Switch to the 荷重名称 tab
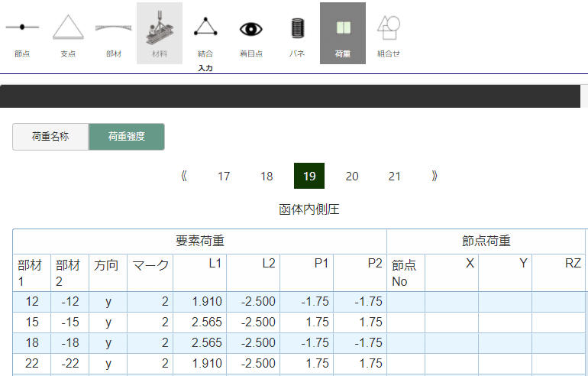Image resolution: width=588 pixels, height=376 pixels. tap(50, 137)
